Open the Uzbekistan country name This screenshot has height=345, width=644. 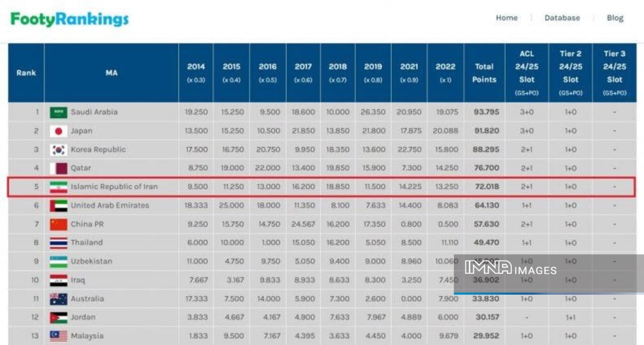pyautogui.click(x=91, y=261)
